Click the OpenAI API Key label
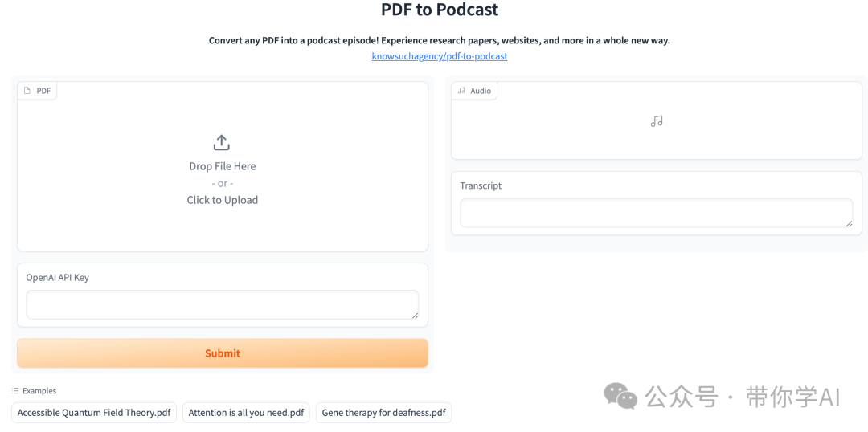This screenshot has height=432, width=868. click(58, 278)
